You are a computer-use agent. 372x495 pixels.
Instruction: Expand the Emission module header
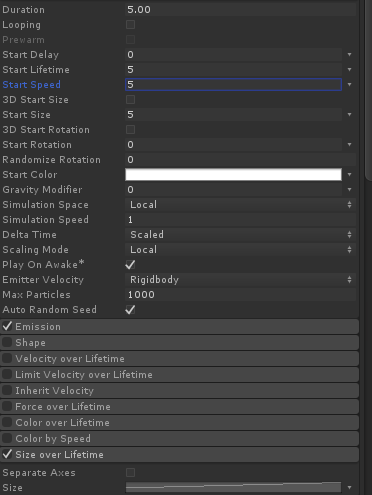coord(180,327)
